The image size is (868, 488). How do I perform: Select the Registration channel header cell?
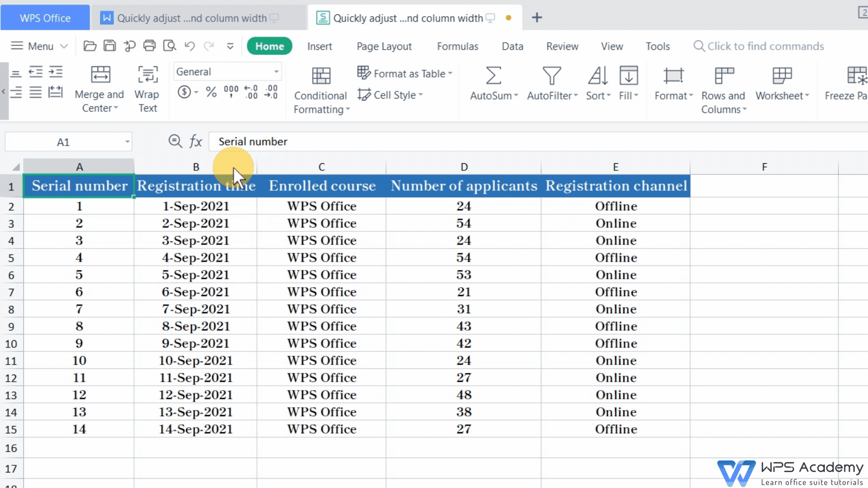[616, 186]
